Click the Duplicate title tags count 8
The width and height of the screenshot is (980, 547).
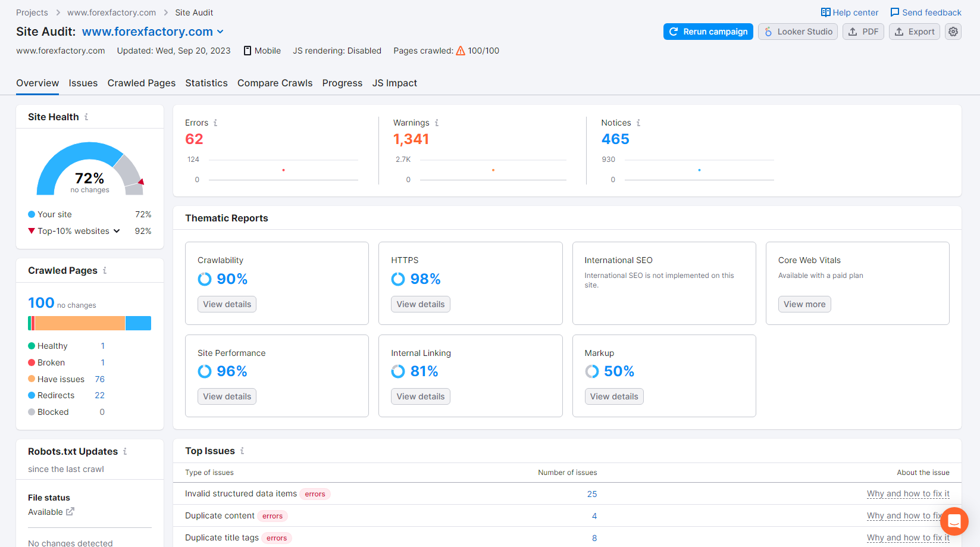tap(594, 538)
